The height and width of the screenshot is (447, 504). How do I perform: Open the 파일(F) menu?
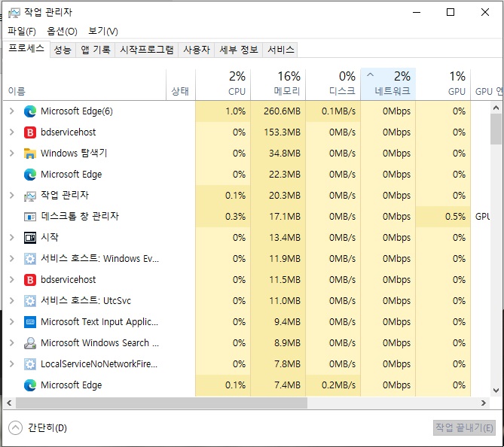pyautogui.click(x=22, y=31)
